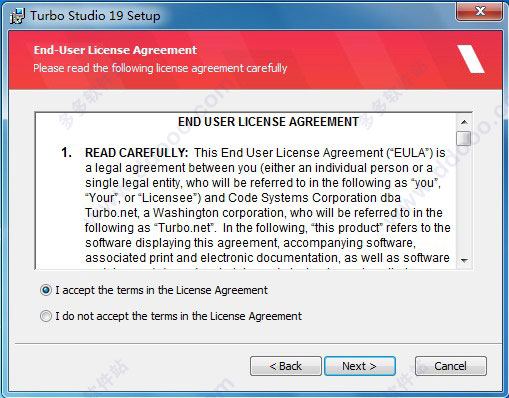The width and height of the screenshot is (509, 398).
Task: Cancel the Turbo Studio setup
Action: 451,366
